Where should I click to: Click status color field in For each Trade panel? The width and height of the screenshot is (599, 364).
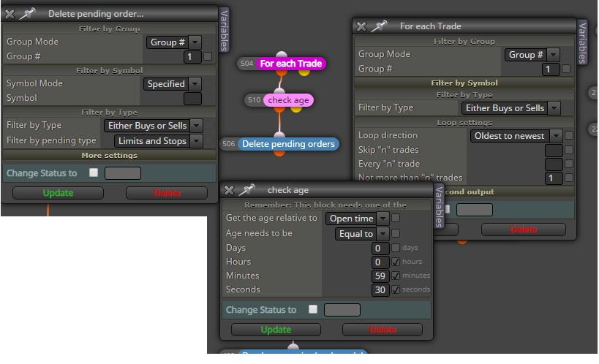click(475, 210)
